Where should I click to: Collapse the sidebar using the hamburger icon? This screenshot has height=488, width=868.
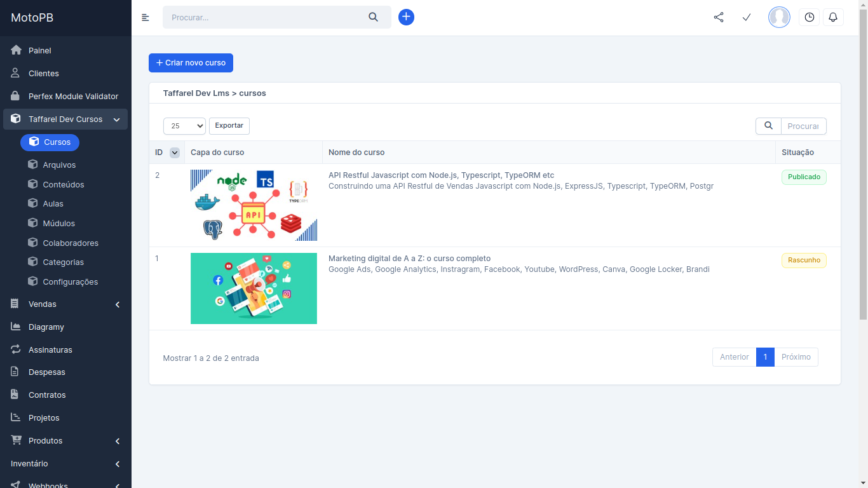(146, 17)
